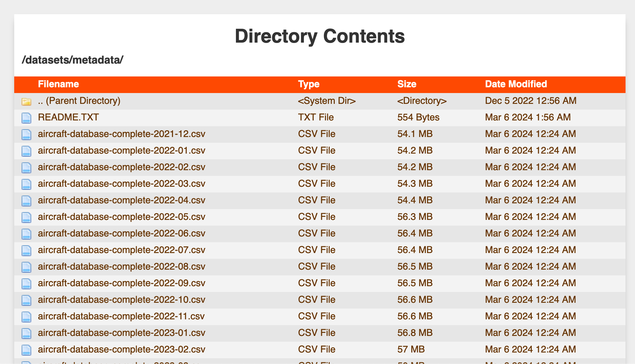This screenshot has width=635, height=364.
Task: Click file icon for aircraft-database-complete-2022-03.csv
Action: (x=26, y=184)
